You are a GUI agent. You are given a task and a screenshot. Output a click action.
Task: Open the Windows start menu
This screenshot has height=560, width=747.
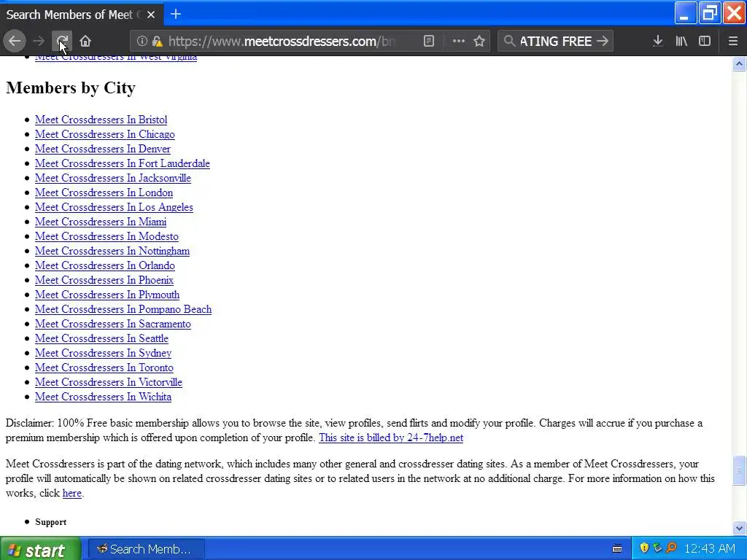click(x=40, y=549)
